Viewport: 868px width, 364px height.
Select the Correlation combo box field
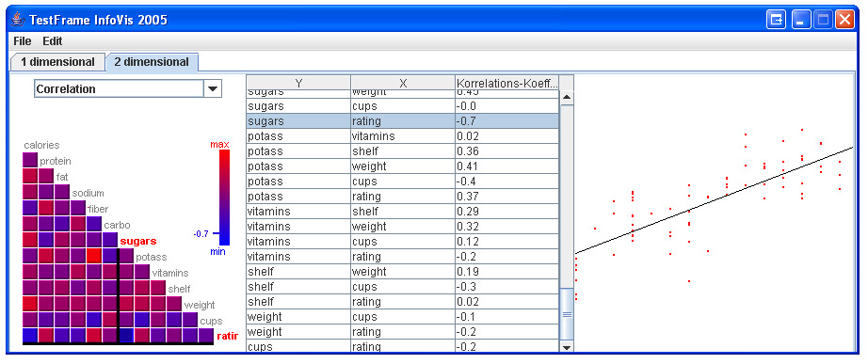click(128, 88)
